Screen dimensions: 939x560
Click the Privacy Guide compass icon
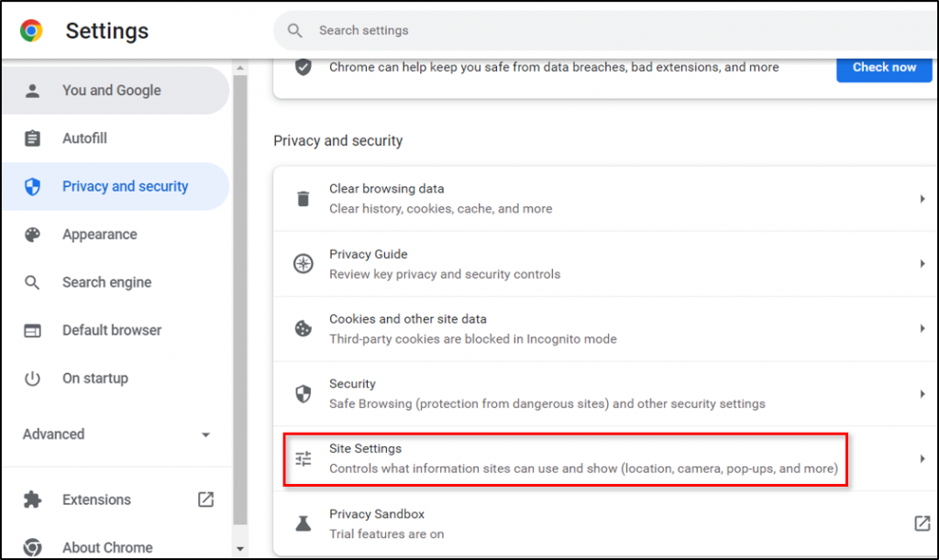303,263
